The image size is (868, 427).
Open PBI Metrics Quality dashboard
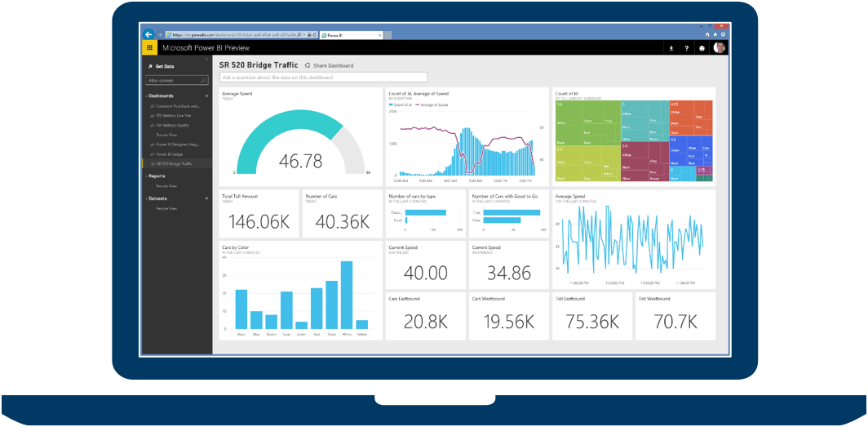click(x=175, y=125)
